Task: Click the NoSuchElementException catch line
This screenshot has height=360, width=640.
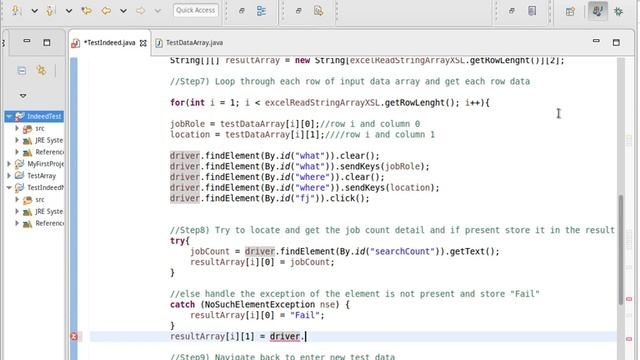Action: point(260,304)
